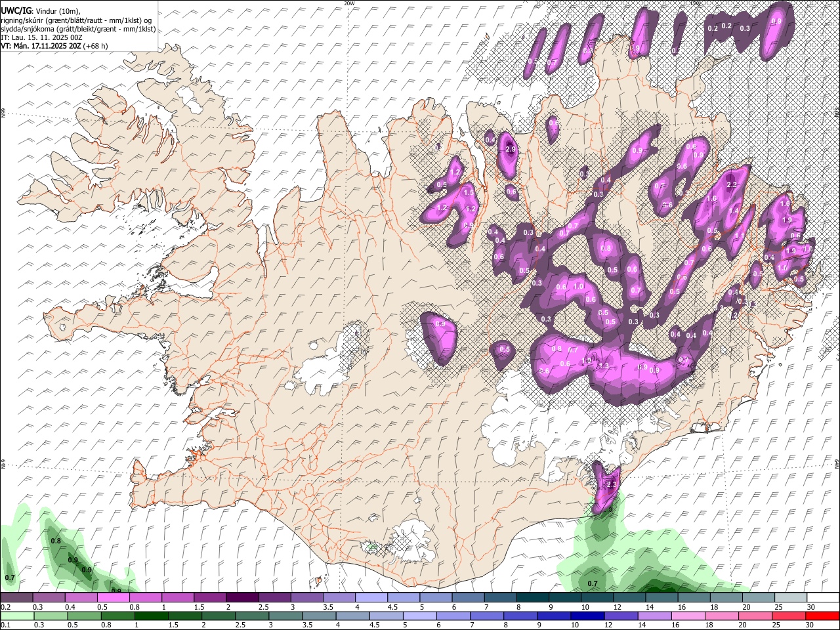Click the "2.3" snowfall value on the south coast
Image resolution: width=840 pixels, height=630 pixels.
612,485
